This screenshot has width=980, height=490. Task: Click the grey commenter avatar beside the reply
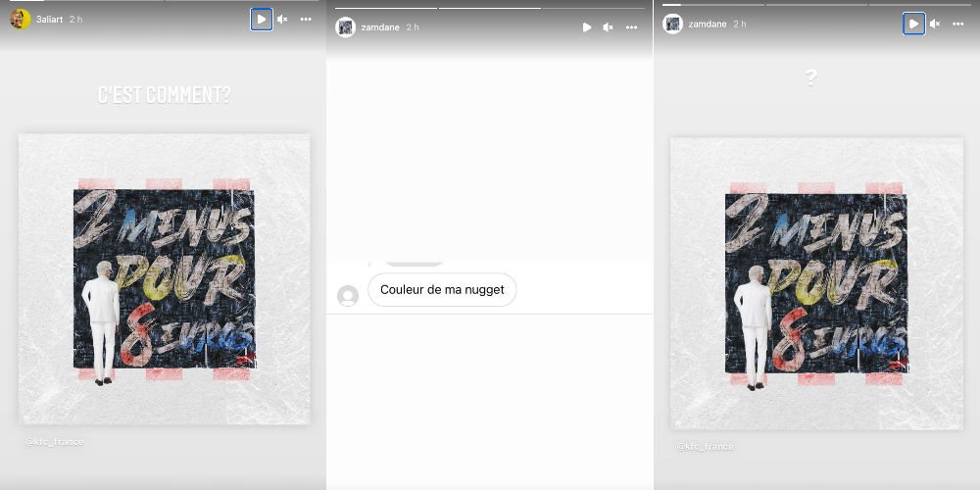point(347,295)
